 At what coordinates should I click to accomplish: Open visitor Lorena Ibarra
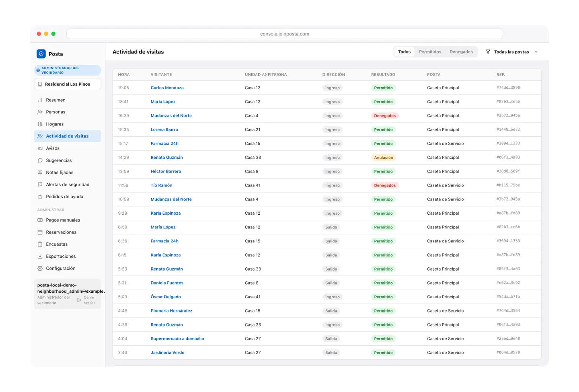click(x=164, y=129)
